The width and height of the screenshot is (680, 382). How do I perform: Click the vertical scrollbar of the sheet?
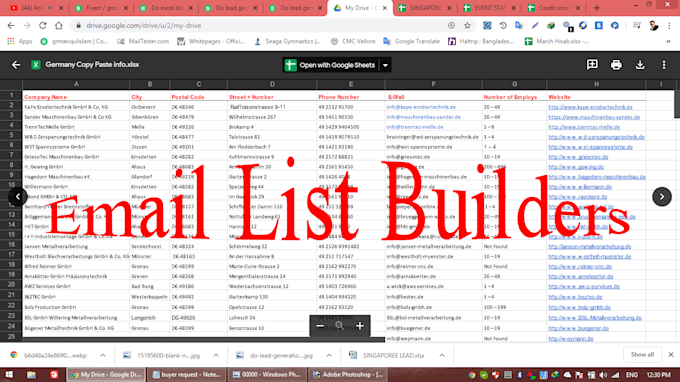[x=677, y=104]
